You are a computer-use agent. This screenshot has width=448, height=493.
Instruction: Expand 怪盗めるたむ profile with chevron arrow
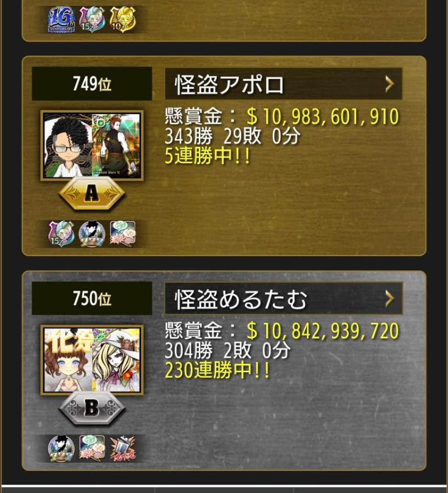pyautogui.click(x=389, y=299)
